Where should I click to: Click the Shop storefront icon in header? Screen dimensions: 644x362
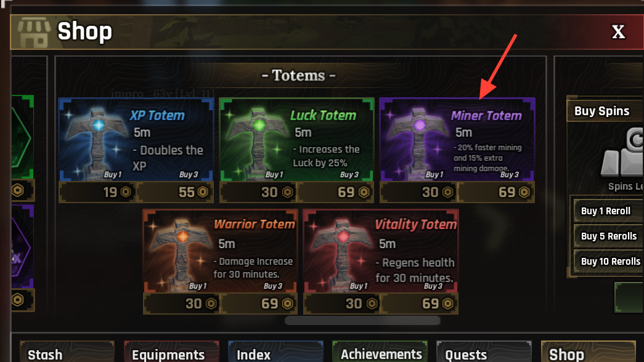(x=34, y=33)
